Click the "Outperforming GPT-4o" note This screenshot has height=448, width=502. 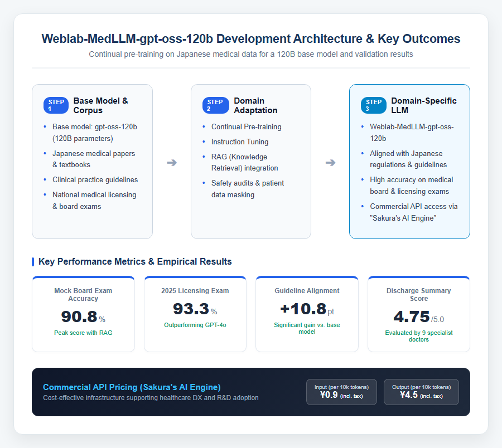[195, 325]
